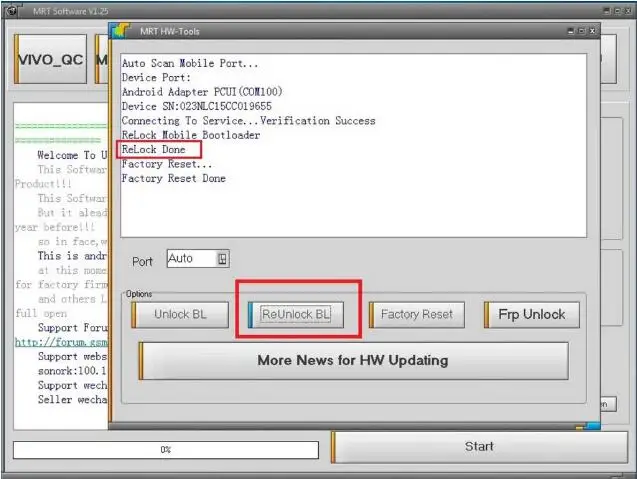Click the 'Welcome To U' text in main window
The height and width of the screenshot is (479, 637).
[72, 155]
